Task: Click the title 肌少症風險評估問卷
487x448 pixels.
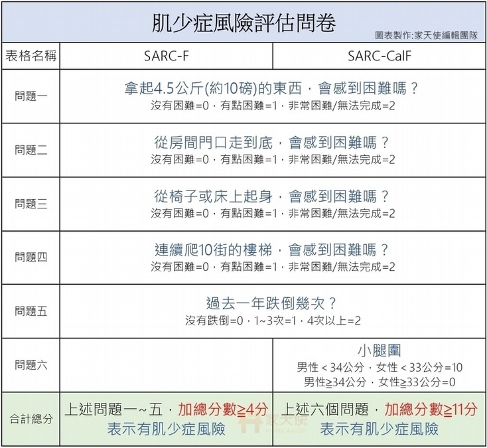Action: tap(243, 23)
